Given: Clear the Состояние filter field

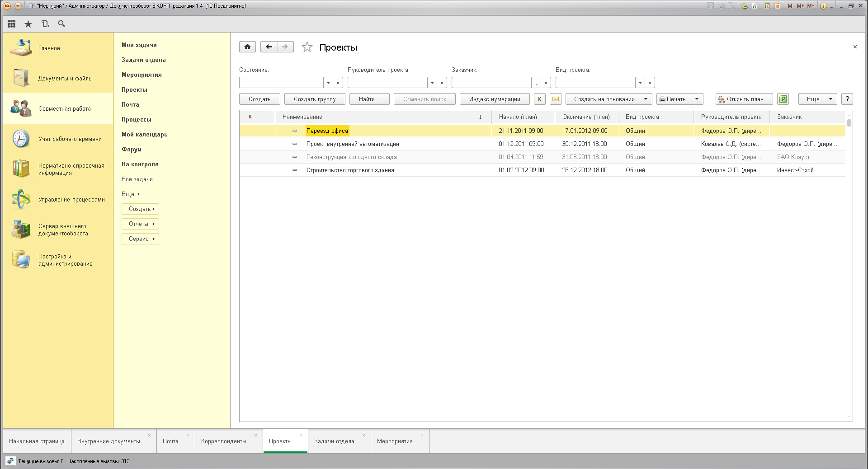Looking at the screenshot, I should click(338, 83).
